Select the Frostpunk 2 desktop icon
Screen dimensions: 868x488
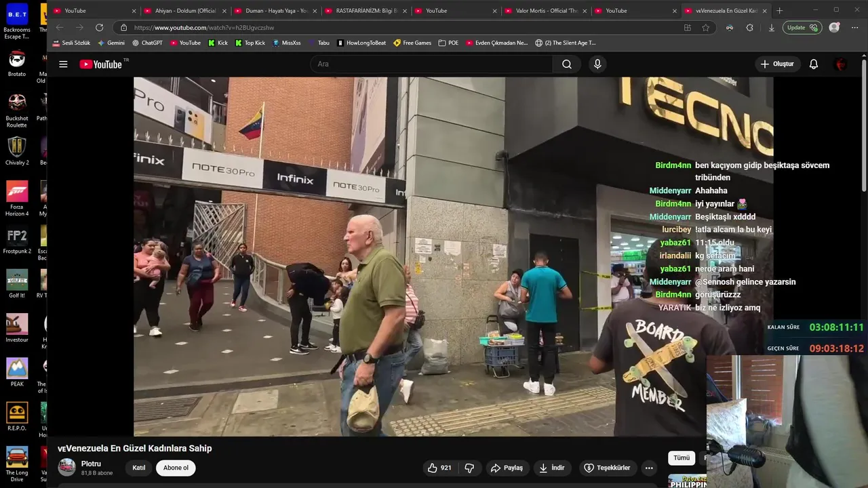coord(17,241)
